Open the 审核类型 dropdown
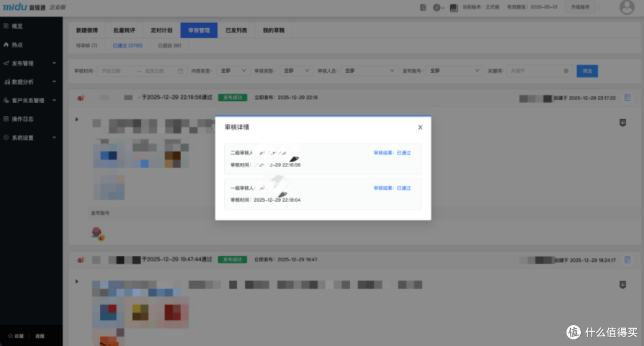This screenshot has width=644, height=346. tap(296, 70)
